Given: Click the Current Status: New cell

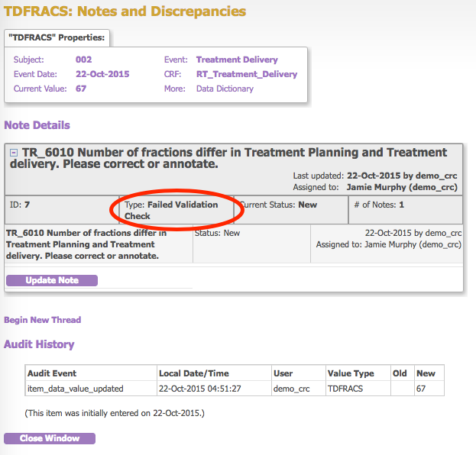Looking at the screenshot, I should 277,205.
